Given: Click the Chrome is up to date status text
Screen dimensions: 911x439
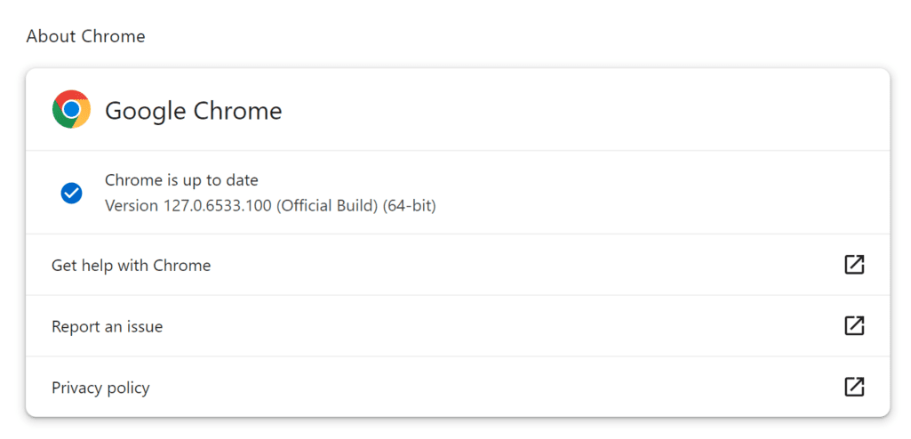Looking at the screenshot, I should pos(181,181).
